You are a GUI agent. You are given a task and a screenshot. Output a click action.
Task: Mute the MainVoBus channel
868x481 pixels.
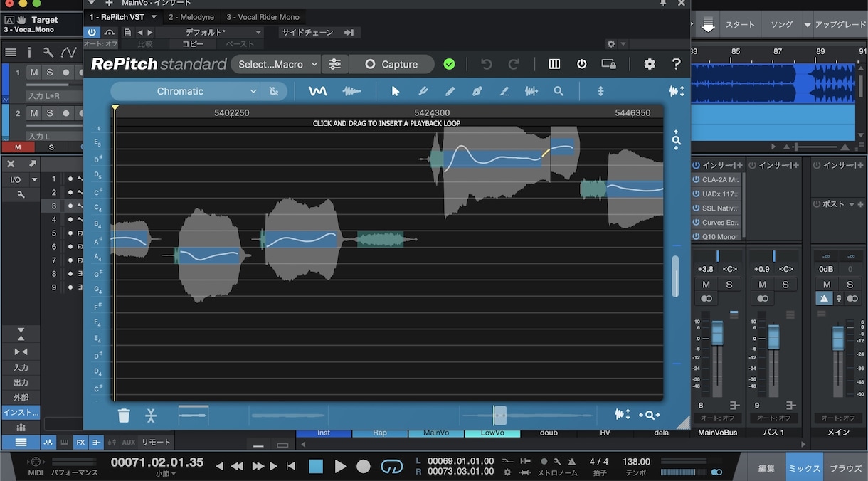coord(706,285)
